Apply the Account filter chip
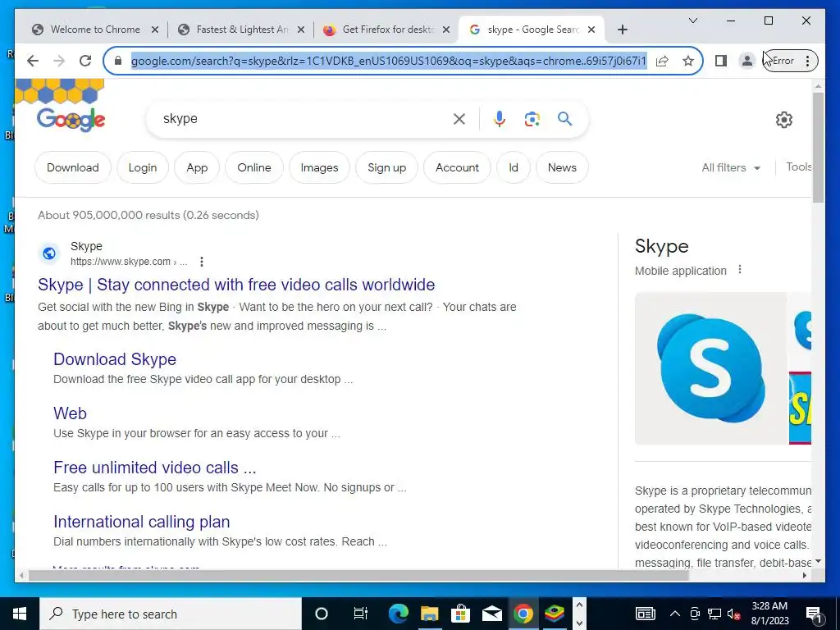840x630 pixels. tap(457, 167)
